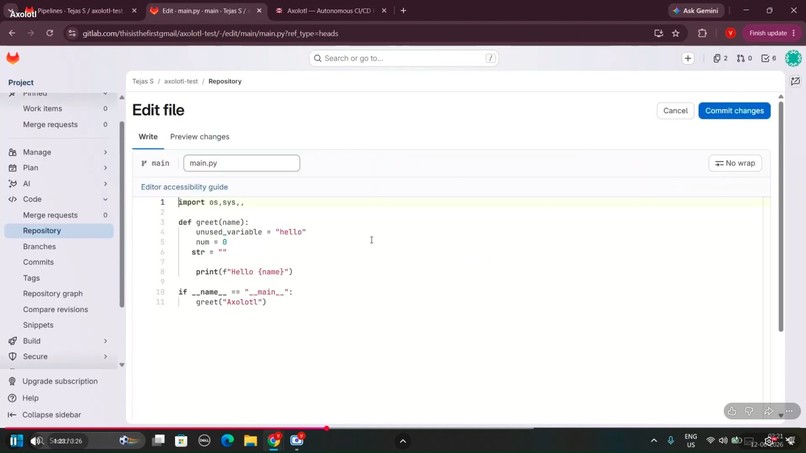Show hidden system tray icons
The width and height of the screenshot is (806, 453).
point(654,441)
